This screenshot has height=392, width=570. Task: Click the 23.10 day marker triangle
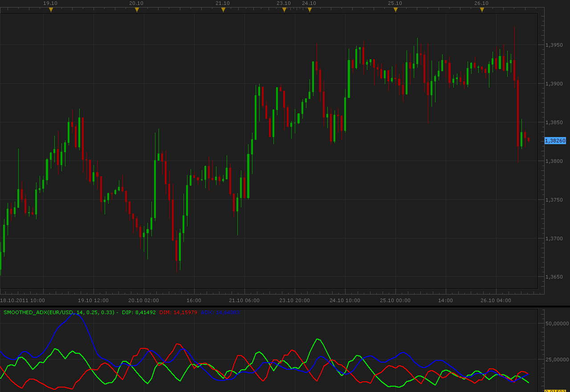[x=284, y=10]
